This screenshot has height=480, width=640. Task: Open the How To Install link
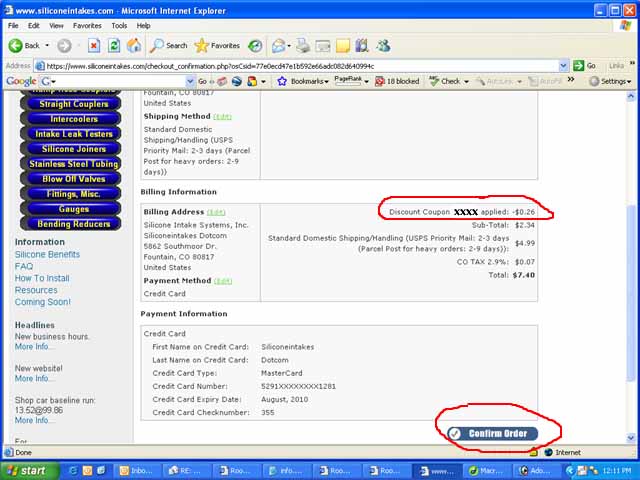tap(42, 278)
